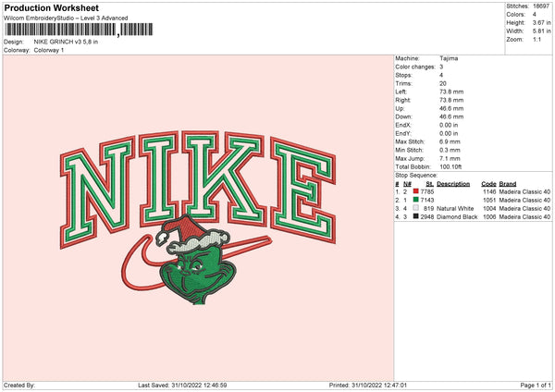Click the 'Created By:' field label
Image resolution: width=555 pixels, height=392 pixels.
click(x=19, y=385)
